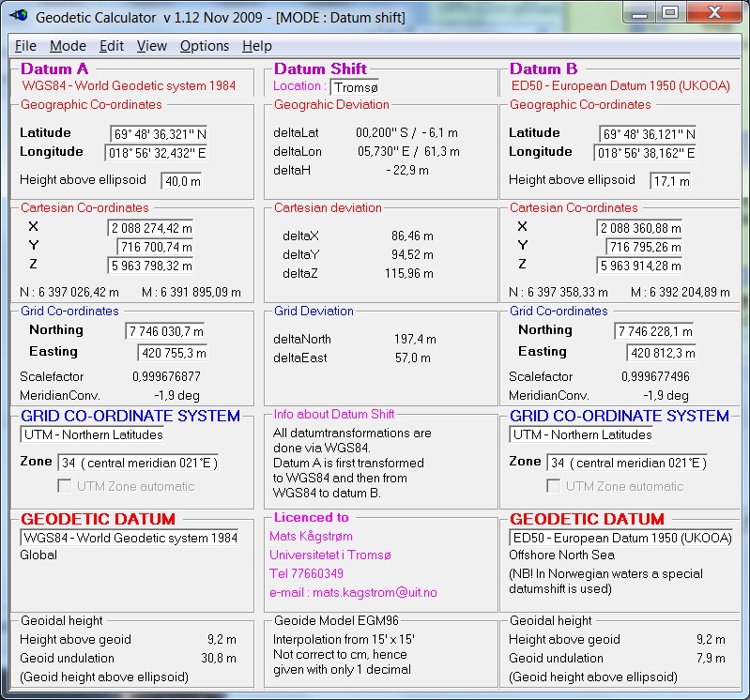Click the mats.kagstrom@uit.no e-mail link
The width and height of the screenshot is (750, 700).
click(x=353, y=592)
